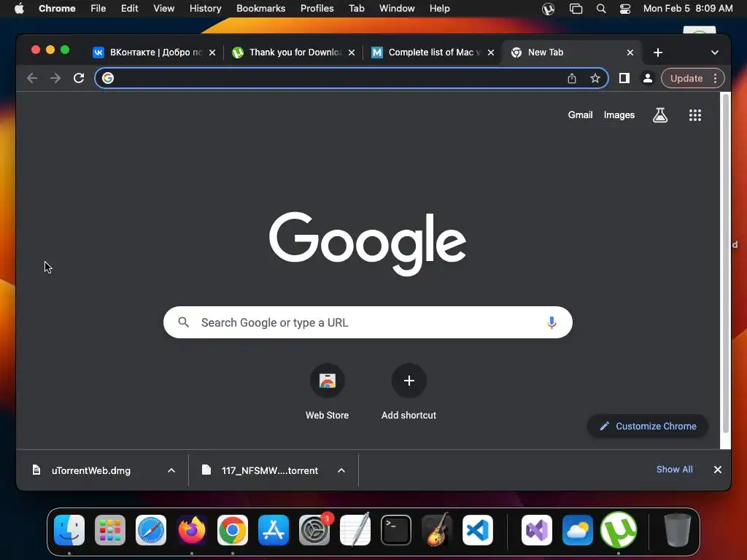Open the Trash in the Dock
The width and height of the screenshot is (747, 560).
677,530
